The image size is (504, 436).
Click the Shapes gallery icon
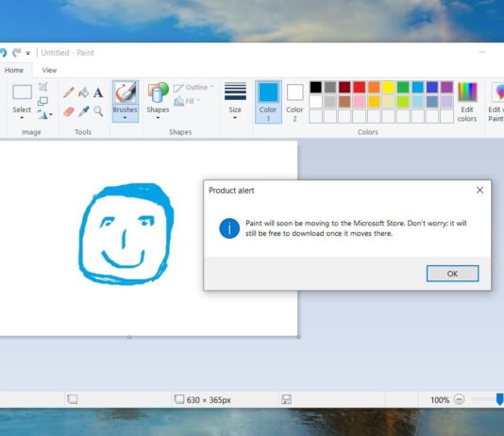tap(158, 92)
